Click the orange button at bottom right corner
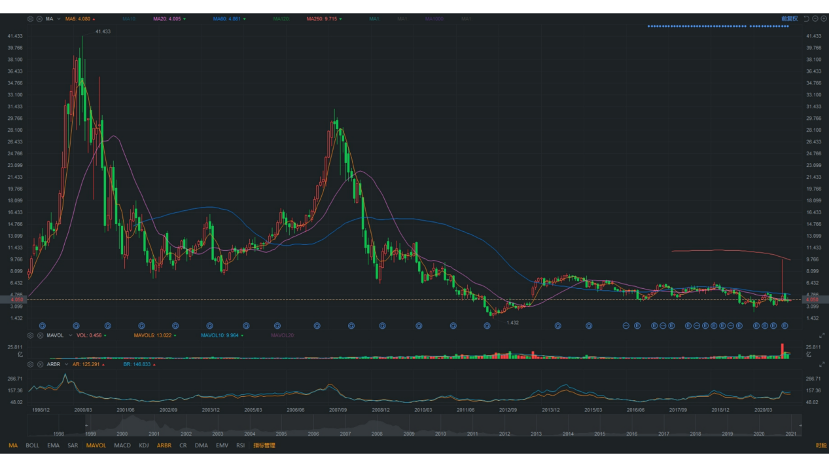 point(821,446)
